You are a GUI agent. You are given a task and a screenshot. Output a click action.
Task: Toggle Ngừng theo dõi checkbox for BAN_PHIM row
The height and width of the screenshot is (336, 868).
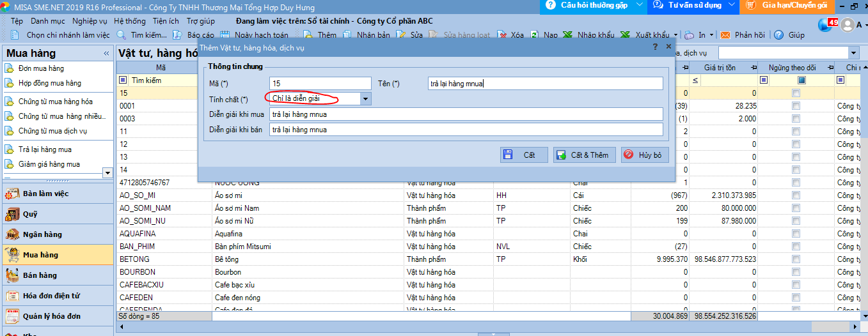[x=796, y=247]
